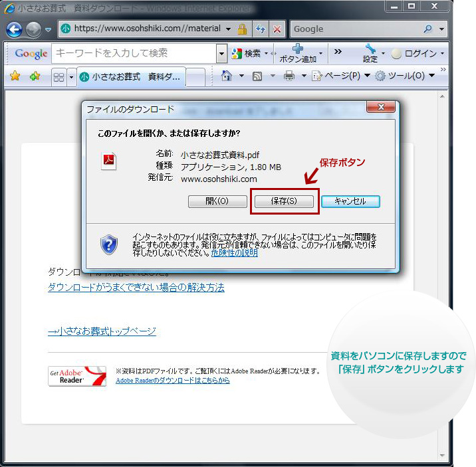Expand the command bar overflow chevron
This screenshot has height=467, width=476.
click(x=443, y=70)
